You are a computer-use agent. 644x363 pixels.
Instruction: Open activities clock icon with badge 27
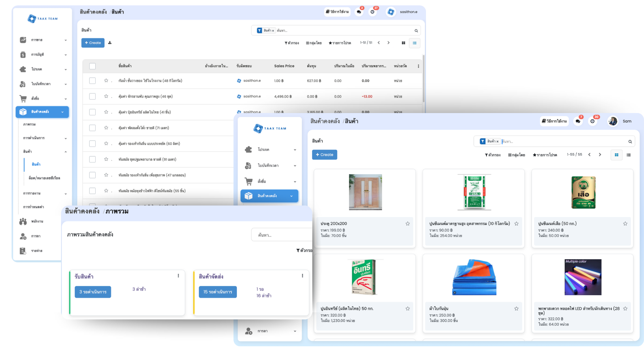pyautogui.click(x=372, y=12)
